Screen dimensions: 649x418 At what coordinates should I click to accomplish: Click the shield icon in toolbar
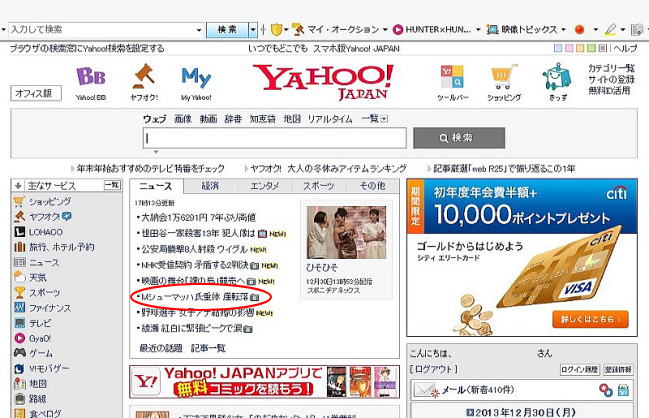click(x=276, y=30)
